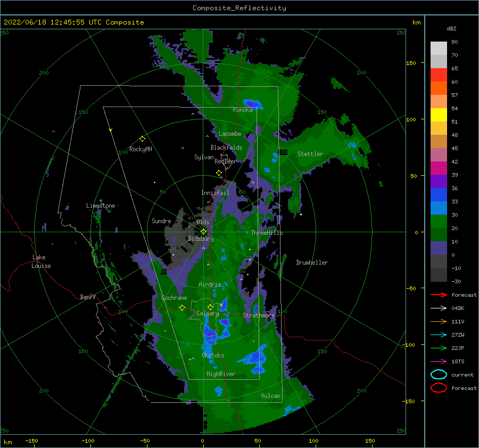
Task: Click the Vulcan city label
Action: (x=270, y=396)
